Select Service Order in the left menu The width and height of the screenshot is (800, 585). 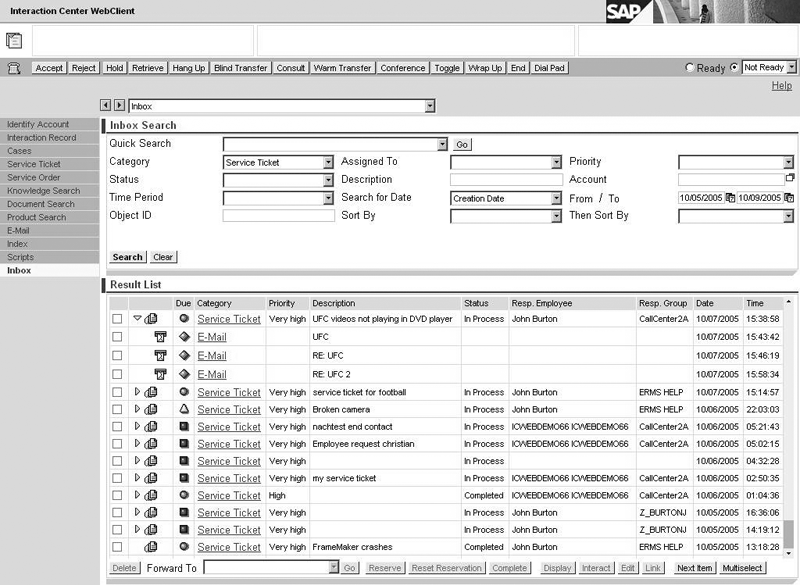coord(34,177)
